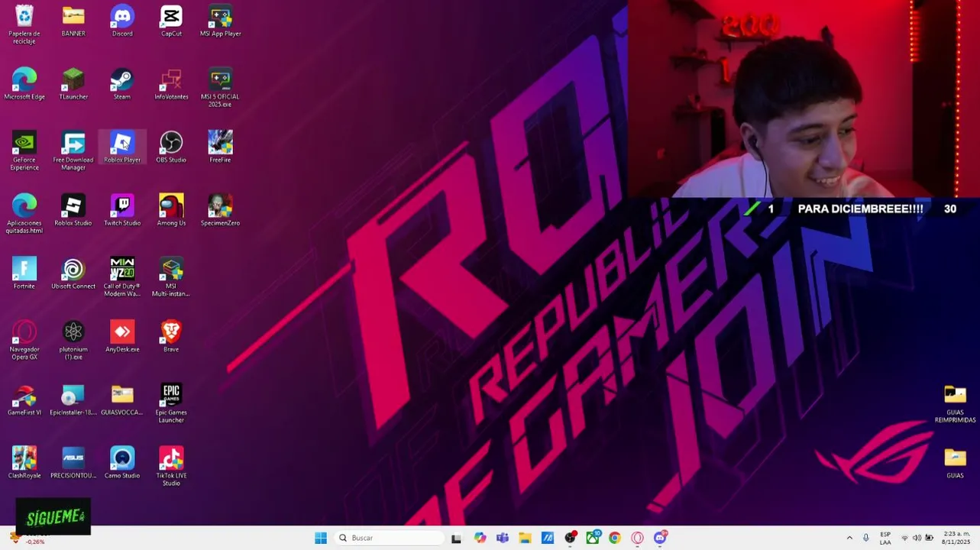Open Discord from the taskbar
Image resolution: width=980 pixels, height=550 pixels.
tap(661, 538)
